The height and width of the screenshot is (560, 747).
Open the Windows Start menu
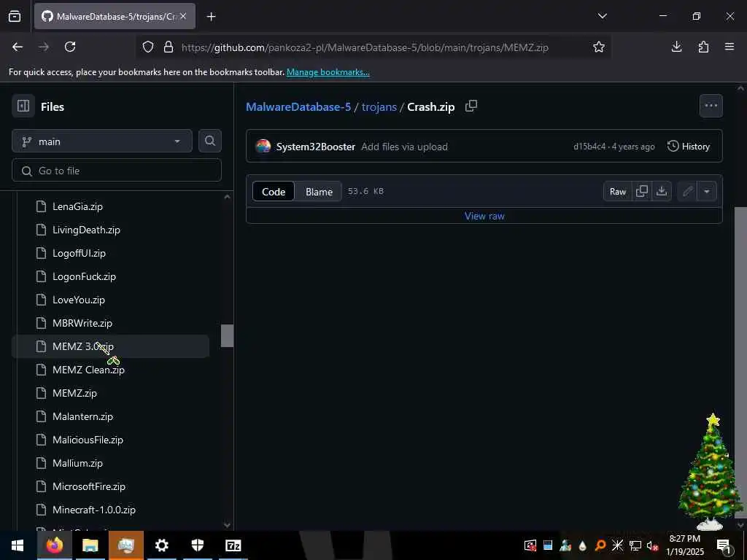click(x=18, y=545)
